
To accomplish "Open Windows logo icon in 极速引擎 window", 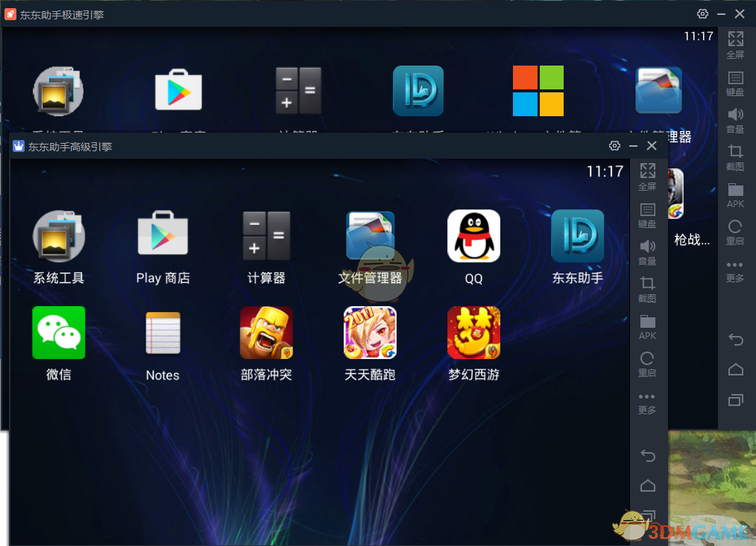I will coord(538,91).
